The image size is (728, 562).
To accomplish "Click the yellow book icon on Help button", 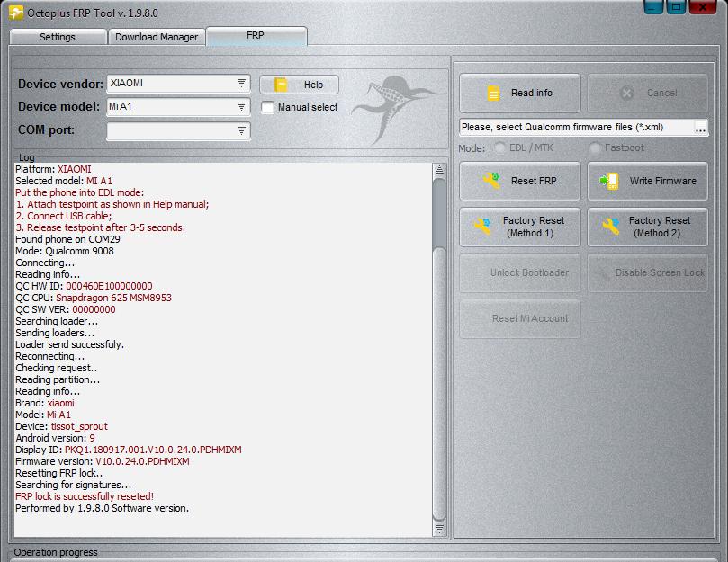I will click(281, 85).
